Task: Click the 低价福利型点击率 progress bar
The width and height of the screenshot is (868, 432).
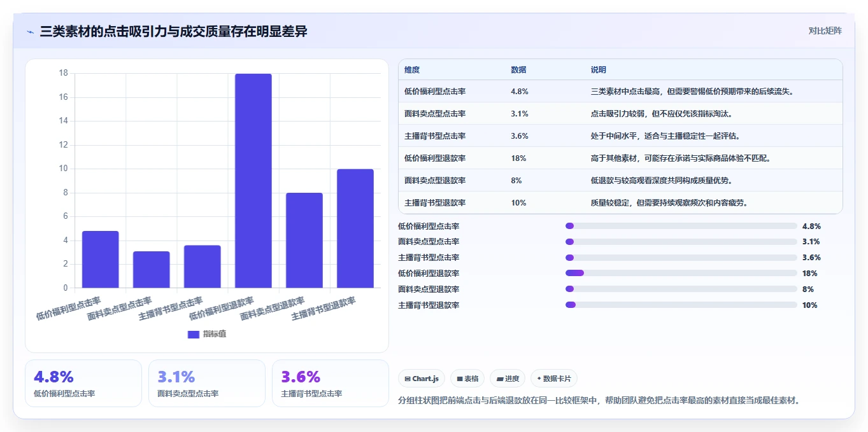Action: (681, 226)
